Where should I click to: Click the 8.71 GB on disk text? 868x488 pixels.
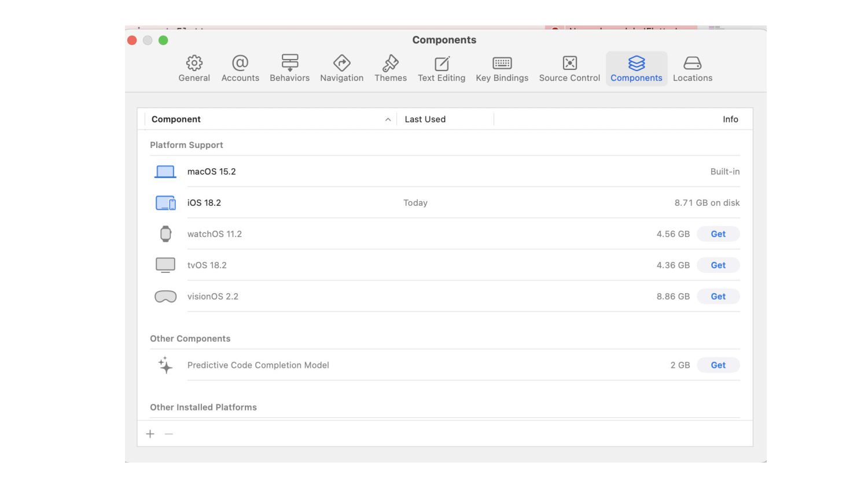[x=707, y=203]
